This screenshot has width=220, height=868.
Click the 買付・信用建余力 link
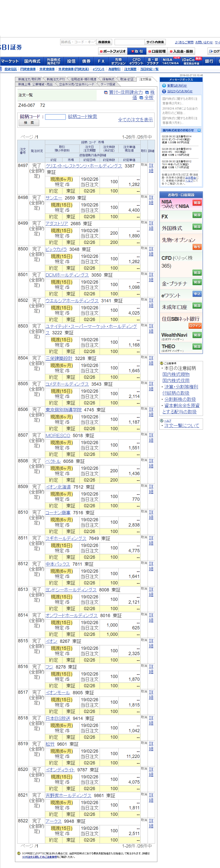(x=126, y=92)
